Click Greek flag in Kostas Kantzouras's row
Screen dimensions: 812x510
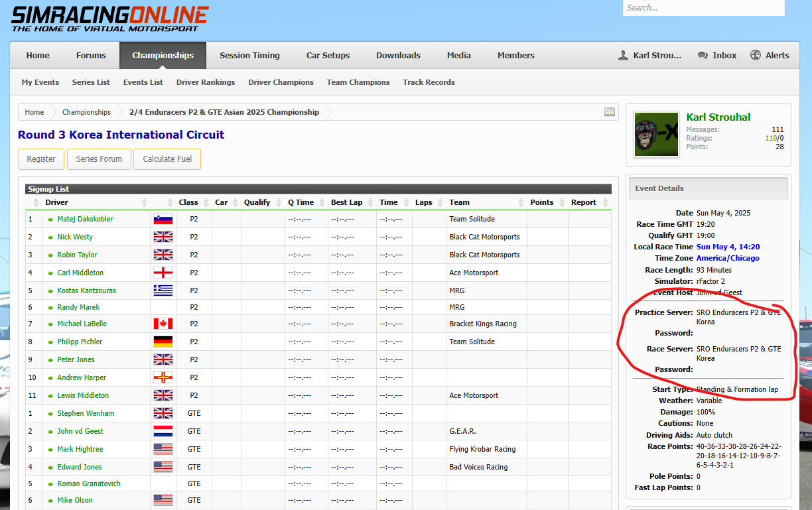163,291
